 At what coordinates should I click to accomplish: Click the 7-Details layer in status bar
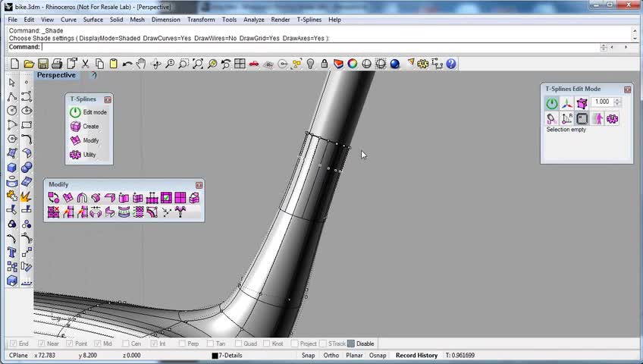tap(227, 356)
